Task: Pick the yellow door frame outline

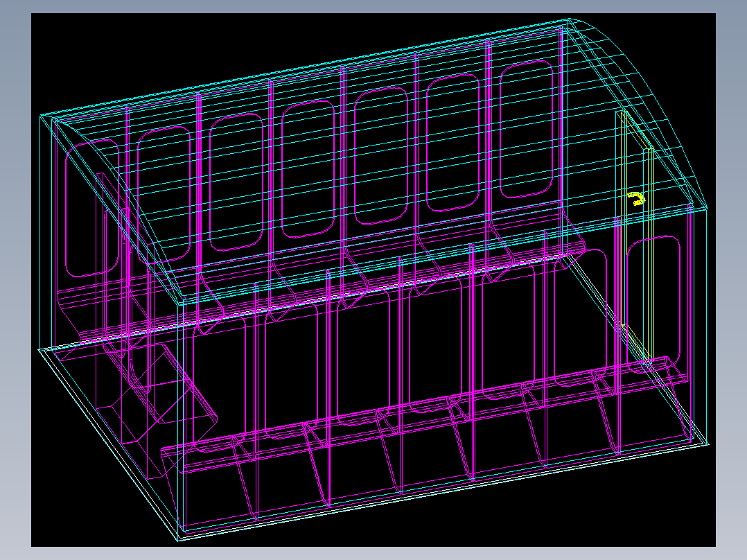Action: click(637, 237)
